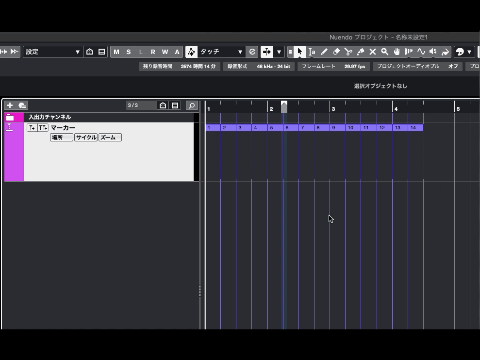Click the right locator transport button

click(x=14, y=52)
